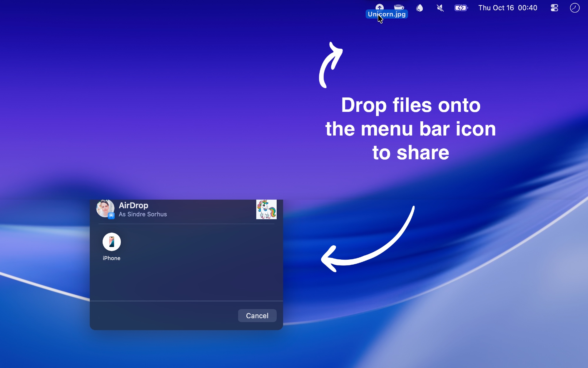This screenshot has height=368, width=588.
Task: Click the iPhone device name label
Action: [x=111, y=258]
